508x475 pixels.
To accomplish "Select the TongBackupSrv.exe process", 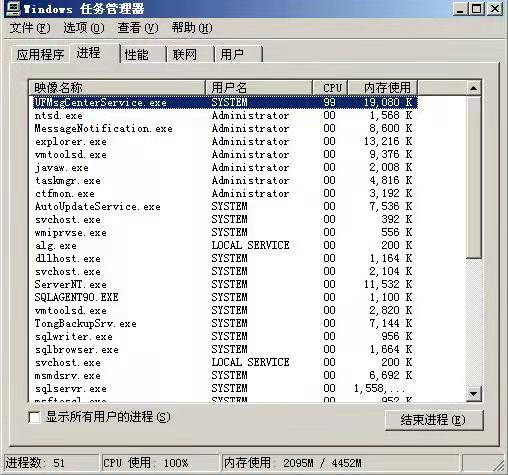I will pos(223,323).
